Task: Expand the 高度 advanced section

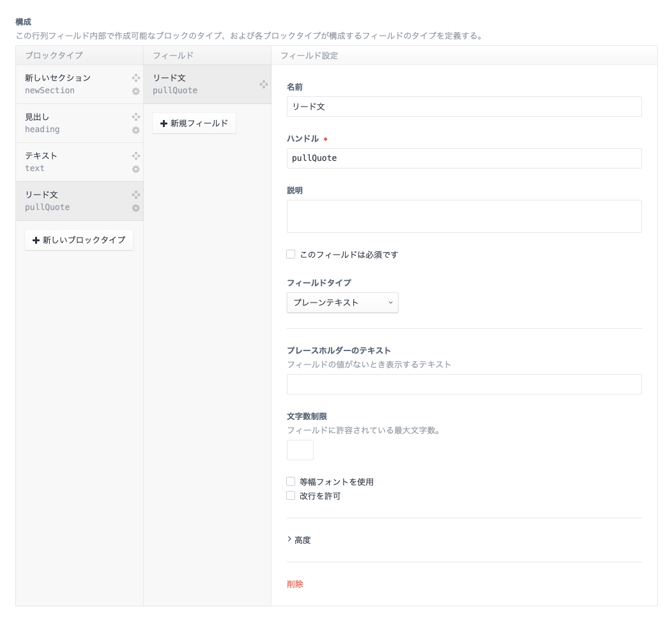Action: click(299, 540)
